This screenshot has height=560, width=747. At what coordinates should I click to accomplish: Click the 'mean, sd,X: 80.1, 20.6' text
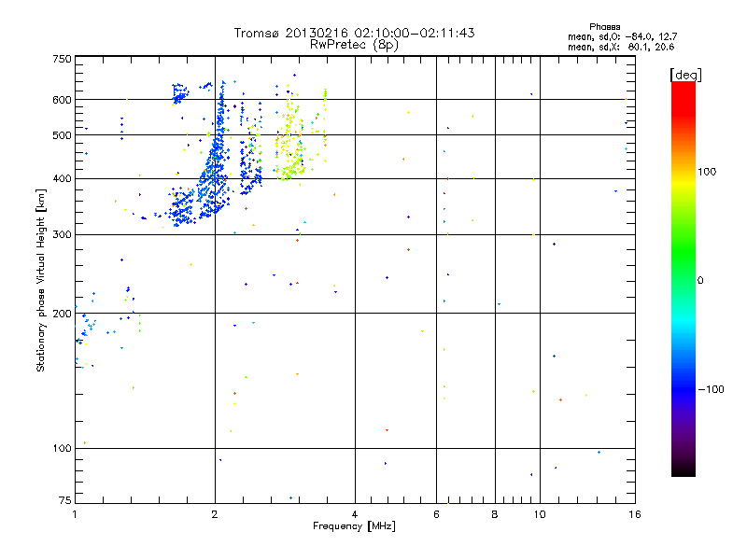(621, 47)
